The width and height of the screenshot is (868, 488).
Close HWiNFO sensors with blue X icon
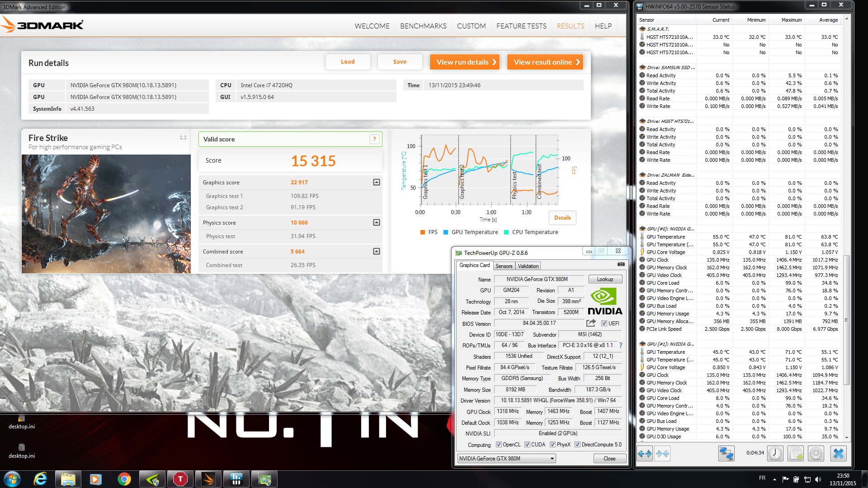point(839,453)
